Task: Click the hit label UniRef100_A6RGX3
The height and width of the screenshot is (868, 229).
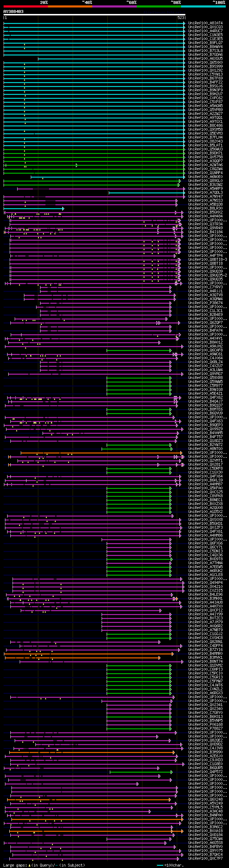Action: (x=205, y=693)
